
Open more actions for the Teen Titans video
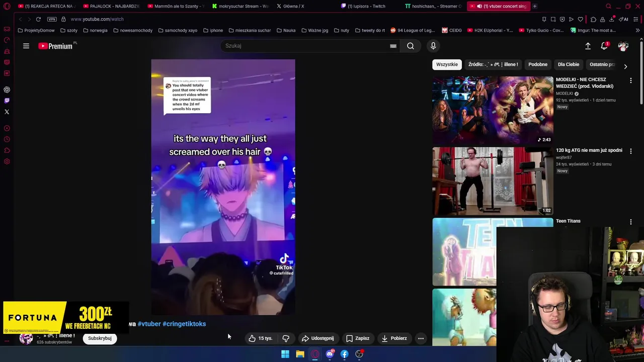pos(631,222)
